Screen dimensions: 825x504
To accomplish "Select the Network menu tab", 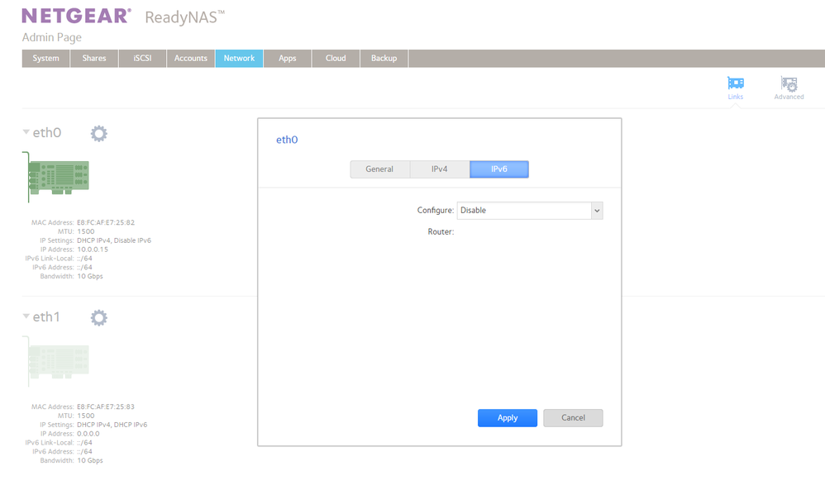I will coord(240,59).
